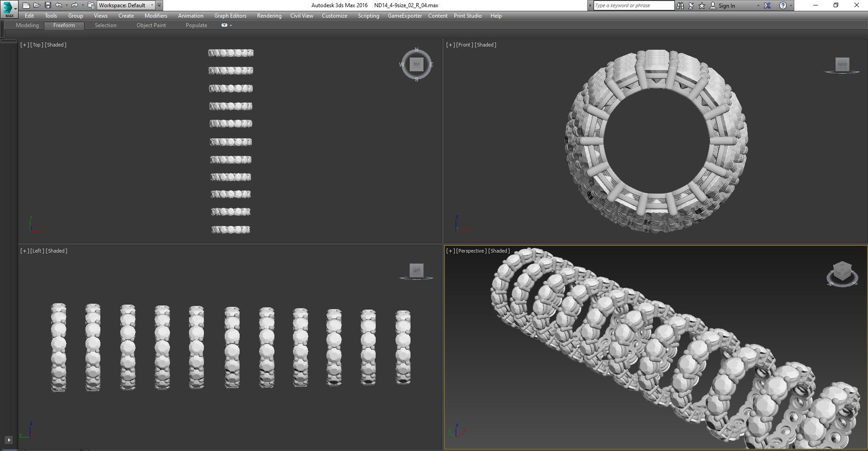Click the S compass point on Top ViewCube
Screen dimensions: 868x451
tap(416, 79)
